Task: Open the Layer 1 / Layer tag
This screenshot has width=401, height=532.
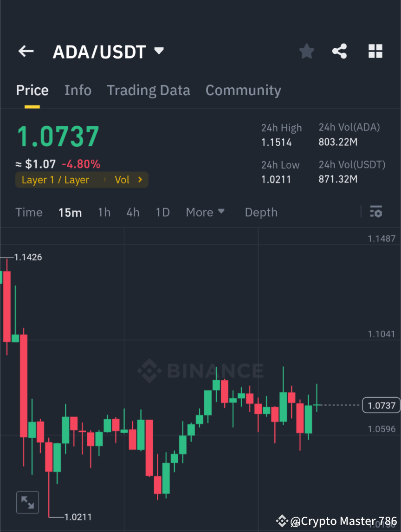Action: point(56,180)
